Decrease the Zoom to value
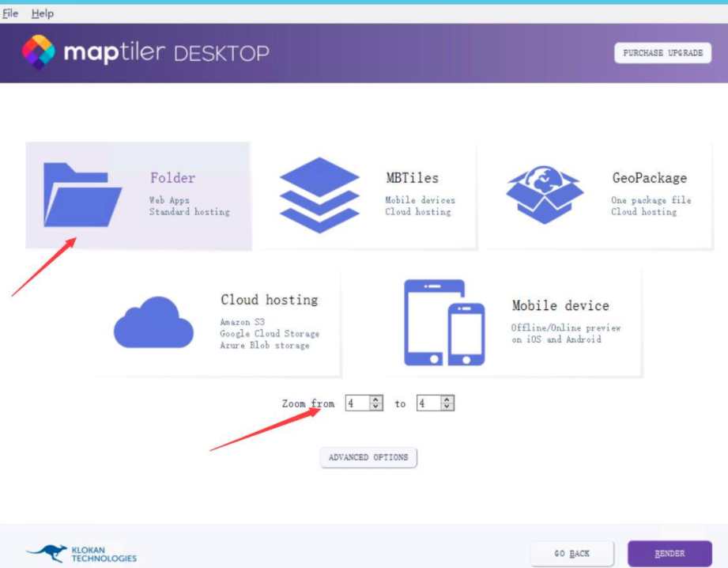The width and height of the screenshot is (728, 568). click(x=447, y=407)
